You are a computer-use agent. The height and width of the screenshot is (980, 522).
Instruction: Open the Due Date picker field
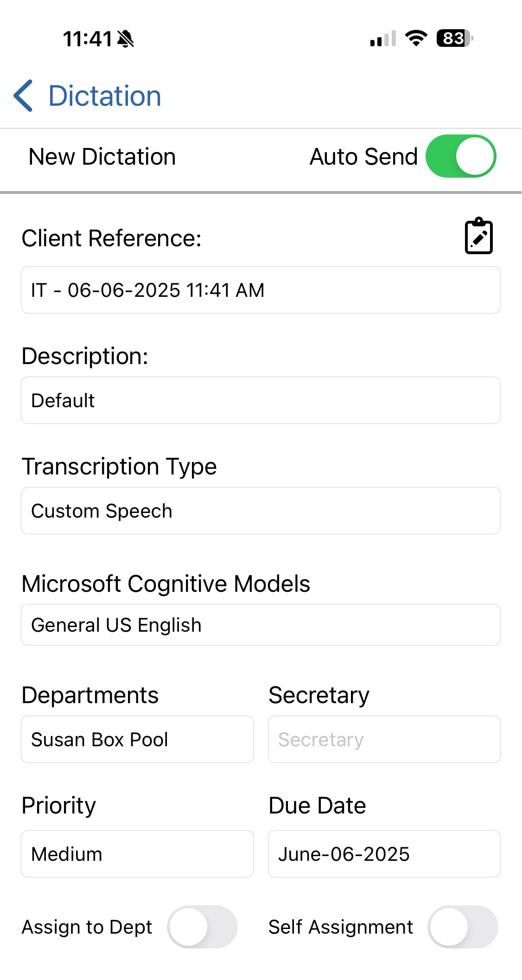(384, 854)
